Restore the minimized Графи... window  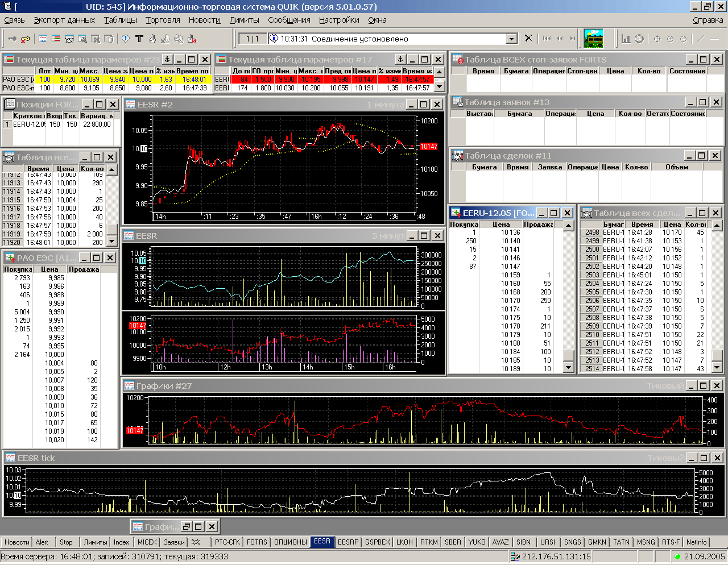tap(186, 526)
